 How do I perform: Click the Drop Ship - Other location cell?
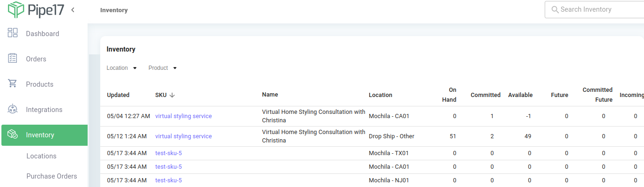tap(392, 136)
